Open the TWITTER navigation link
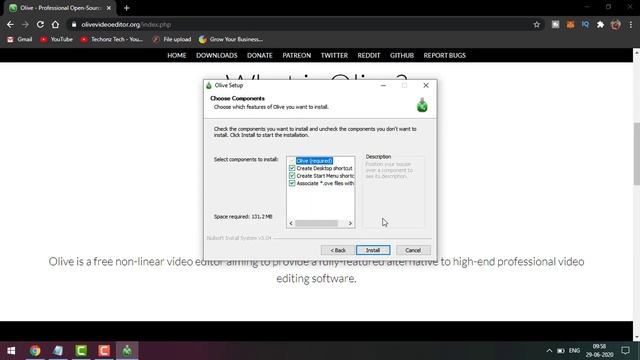The image size is (640, 360). pos(334,56)
